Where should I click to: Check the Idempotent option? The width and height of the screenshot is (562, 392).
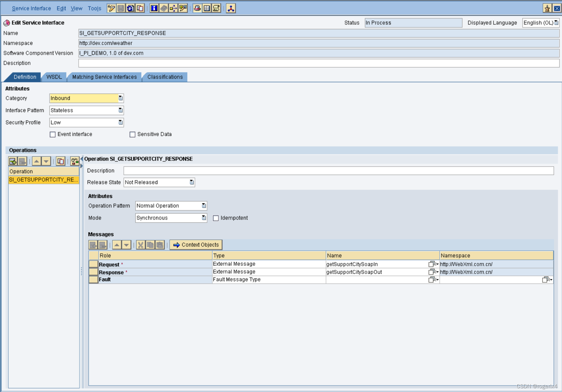216,218
